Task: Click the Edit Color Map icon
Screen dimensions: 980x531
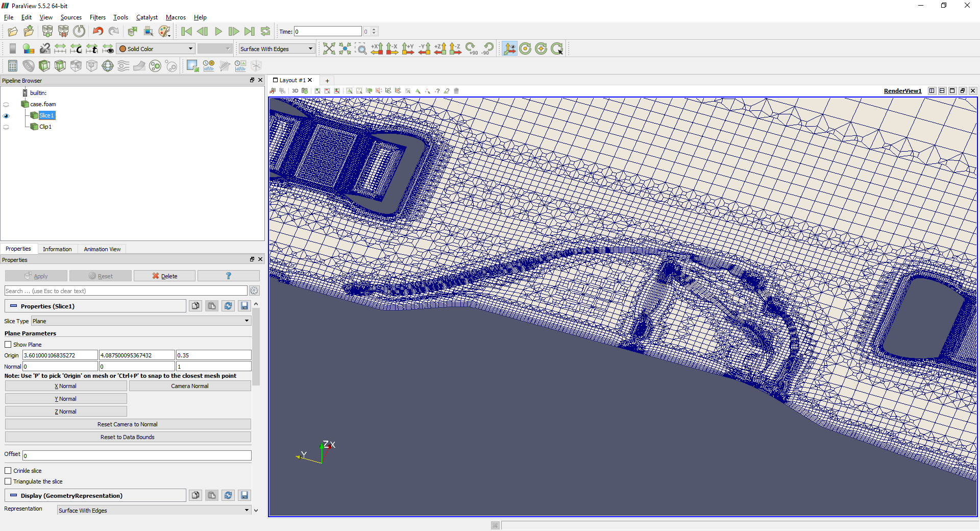Action: 29,49
